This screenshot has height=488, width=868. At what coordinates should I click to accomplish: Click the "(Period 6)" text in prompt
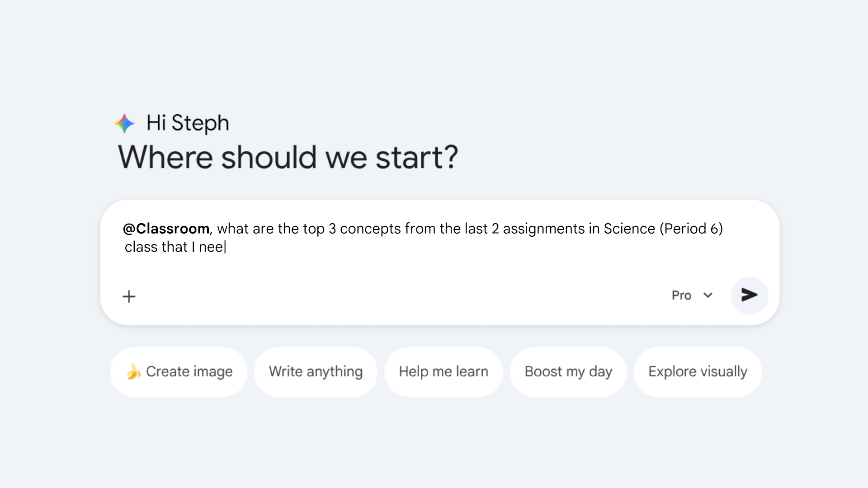[691, 229]
